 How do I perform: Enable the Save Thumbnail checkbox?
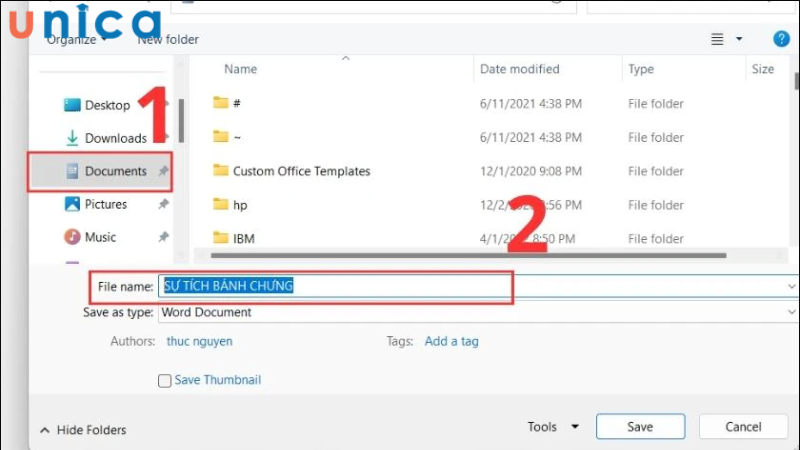coord(164,381)
